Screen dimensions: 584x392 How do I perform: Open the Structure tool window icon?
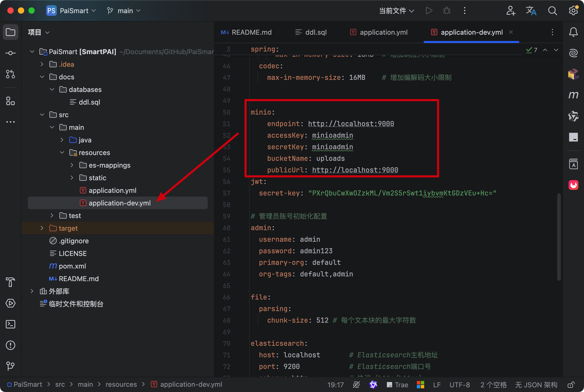[x=11, y=101]
